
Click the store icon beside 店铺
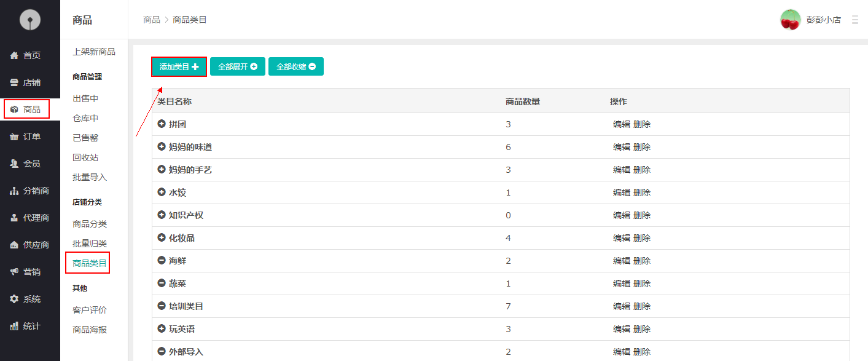pos(14,82)
